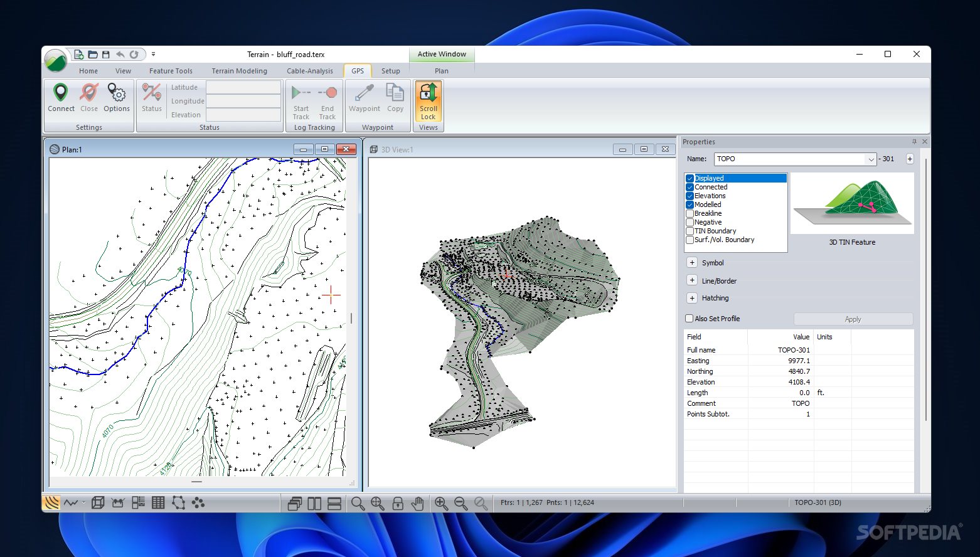Image resolution: width=980 pixels, height=557 pixels.
Task: End Track logging
Action: tap(328, 102)
